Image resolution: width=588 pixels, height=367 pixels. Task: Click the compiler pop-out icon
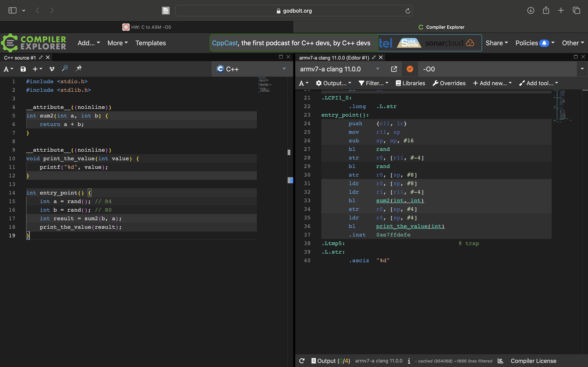click(394, 69)
